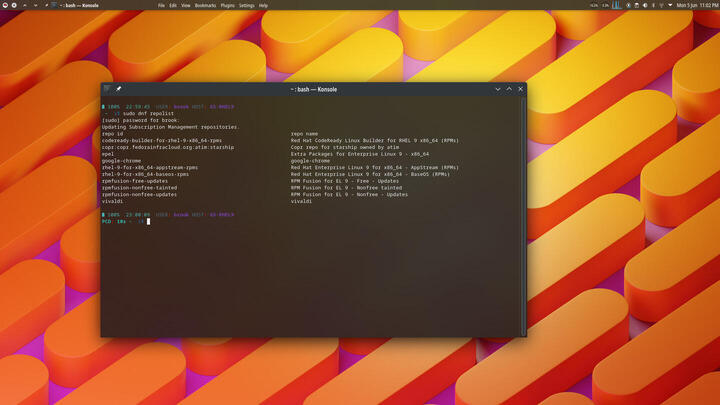Open the network activity graph in panel

coord(617,5)
